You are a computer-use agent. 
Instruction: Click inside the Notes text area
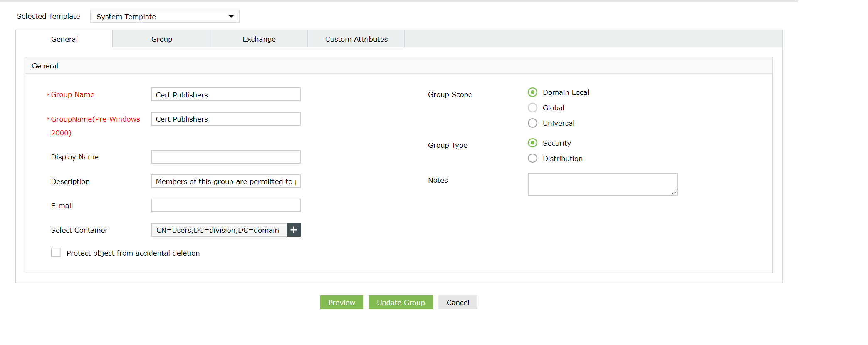pos(602,184)
